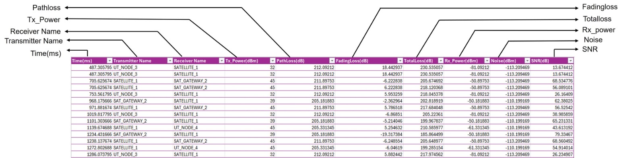Click fading loss value 5.786518
The image size is (644, 158).
393,108
